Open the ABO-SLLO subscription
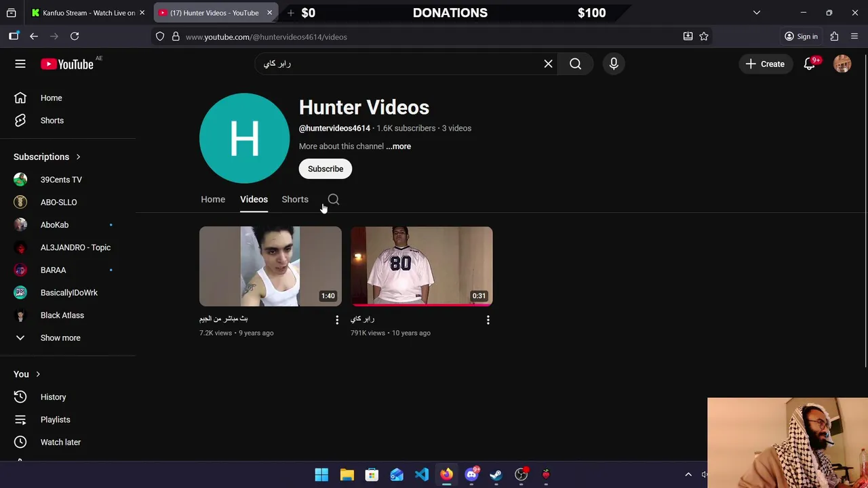The width and height of the screenshot is (868, 488). click(x=68, y=202)
